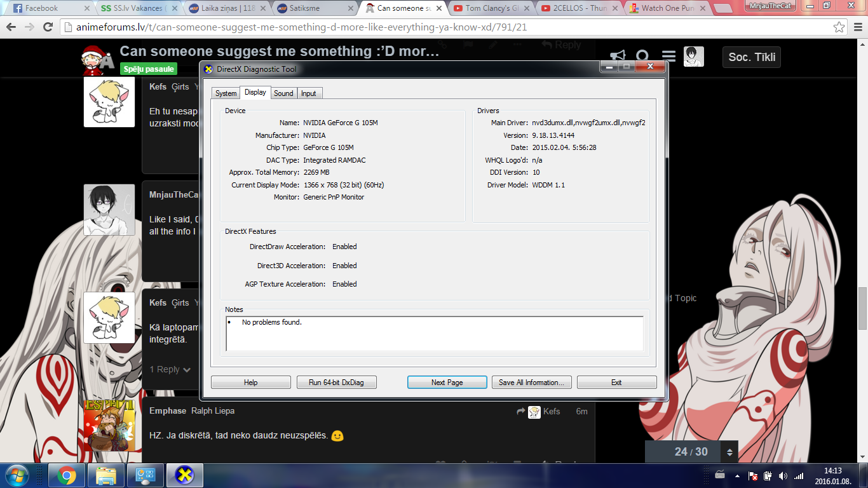Open the forum search magnifier icon
The image size is (868, 488).
(642, 57)
